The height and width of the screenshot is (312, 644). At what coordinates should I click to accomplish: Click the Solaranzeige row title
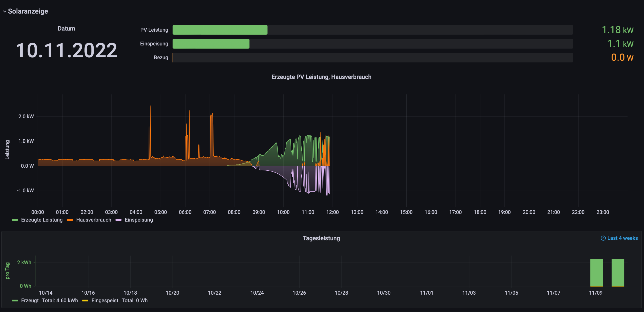pos(28,12)
